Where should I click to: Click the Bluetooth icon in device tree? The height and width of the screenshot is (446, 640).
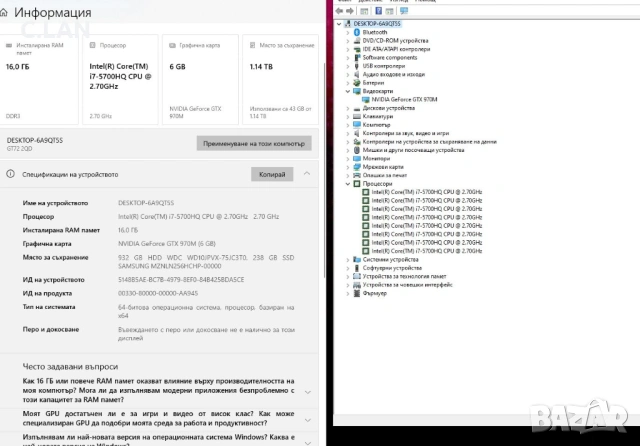357,32
